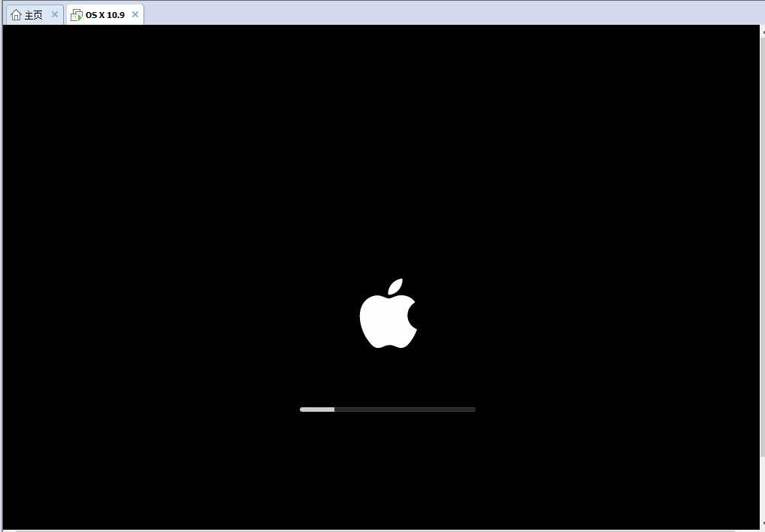Click the running VM icon on the OS X 10.9 tab

click(x=76, y=15)
